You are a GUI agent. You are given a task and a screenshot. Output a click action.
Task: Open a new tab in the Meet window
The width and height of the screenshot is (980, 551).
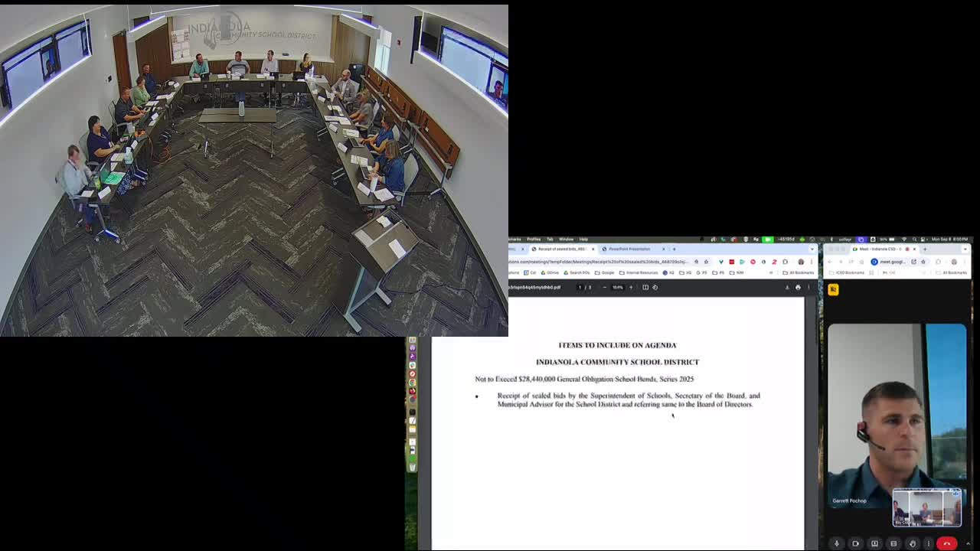coord(925,249)
